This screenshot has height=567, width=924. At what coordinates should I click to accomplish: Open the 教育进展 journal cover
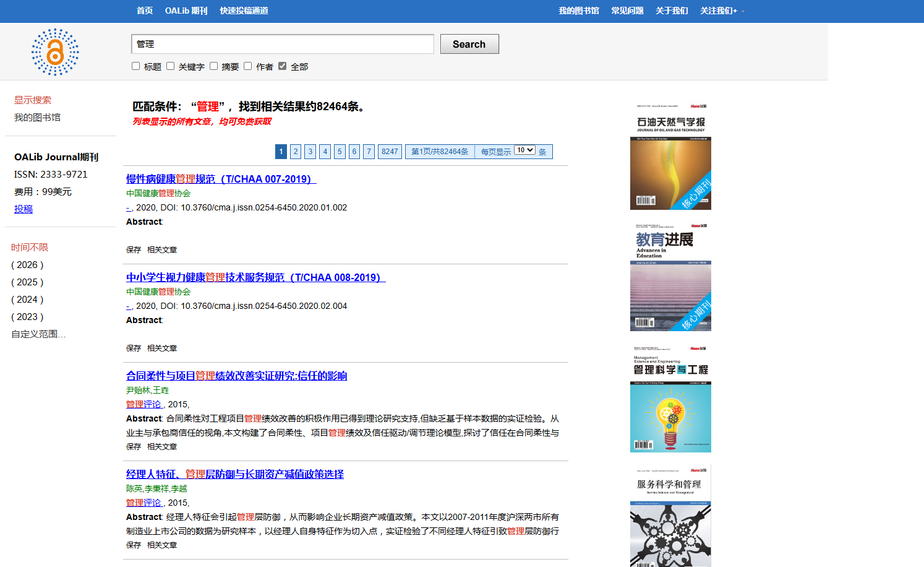point(670,277)
